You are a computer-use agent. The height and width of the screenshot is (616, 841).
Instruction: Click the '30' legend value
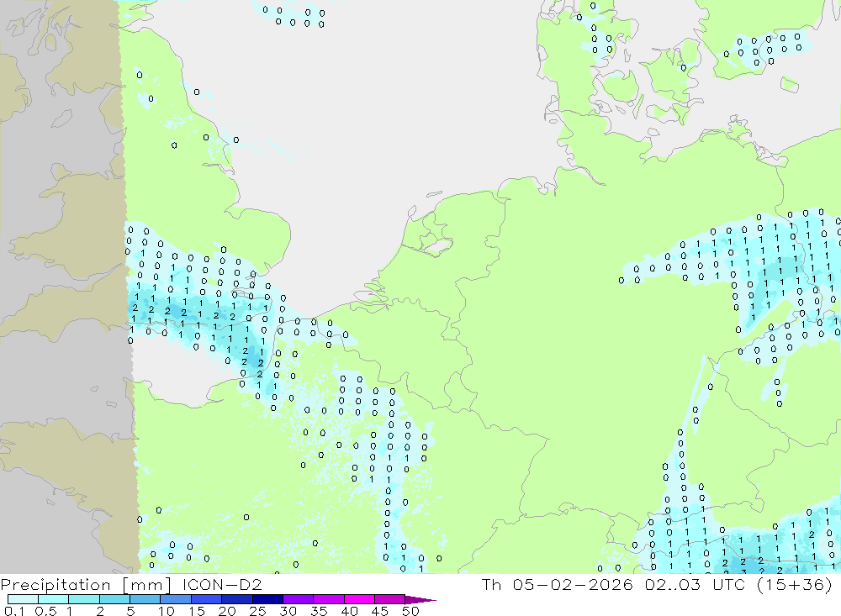pyautogui.click(x=288, y=611)
